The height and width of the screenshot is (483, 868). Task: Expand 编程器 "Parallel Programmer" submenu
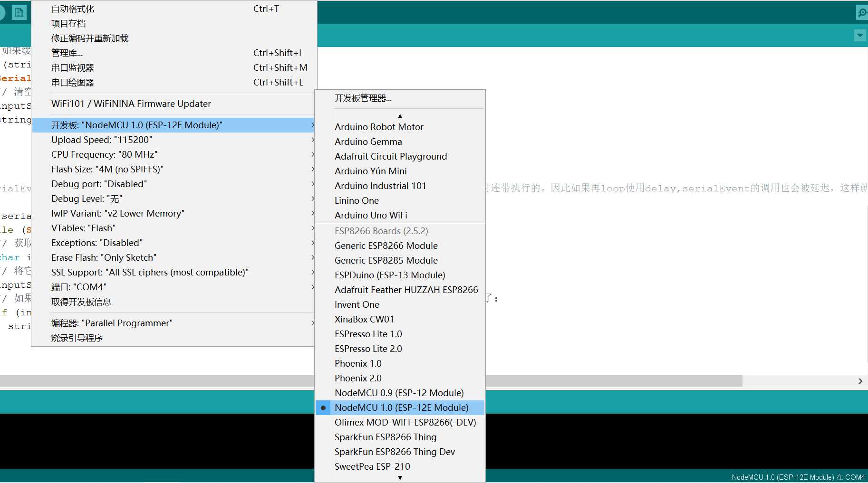click(x=174, y=323)
